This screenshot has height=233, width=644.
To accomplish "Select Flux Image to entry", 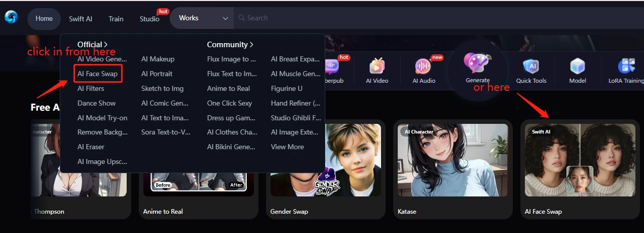I will (x=232, y=59).
